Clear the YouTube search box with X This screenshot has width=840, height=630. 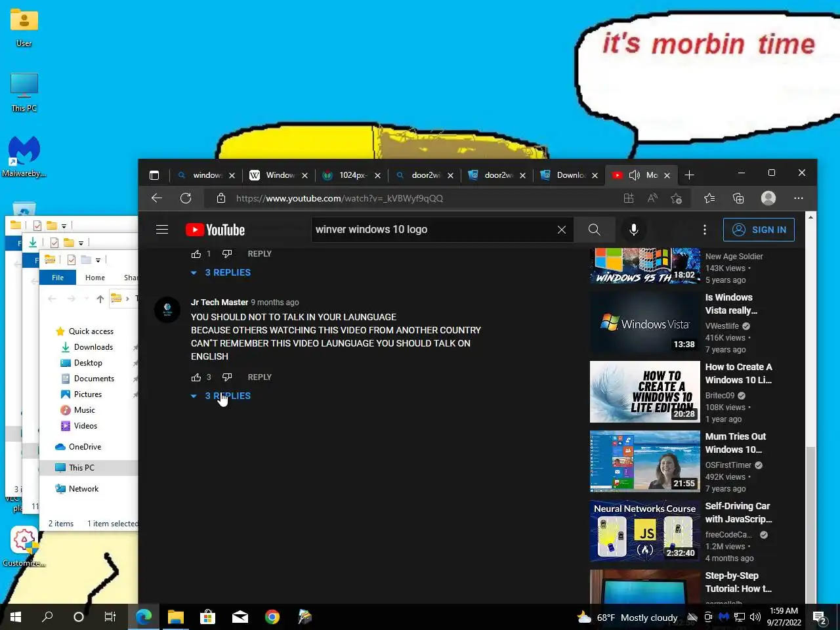(x=562, y=230)
